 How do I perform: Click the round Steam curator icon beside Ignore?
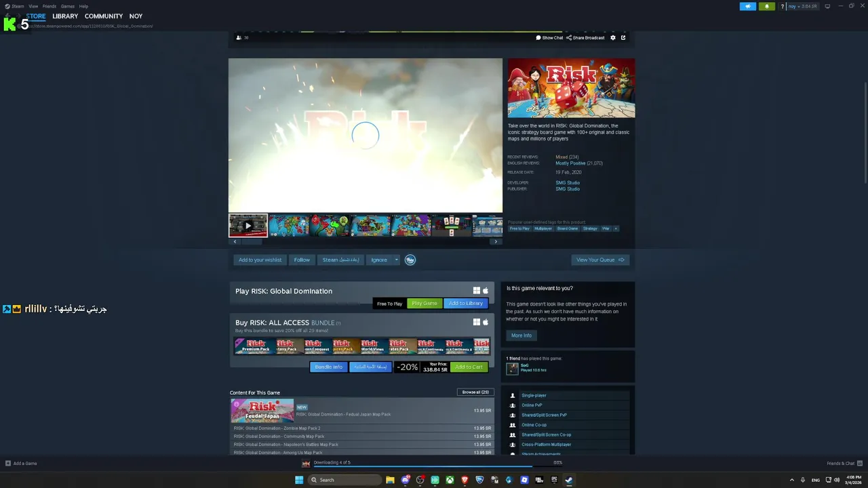pyautogui.click(x=410, y=260)
